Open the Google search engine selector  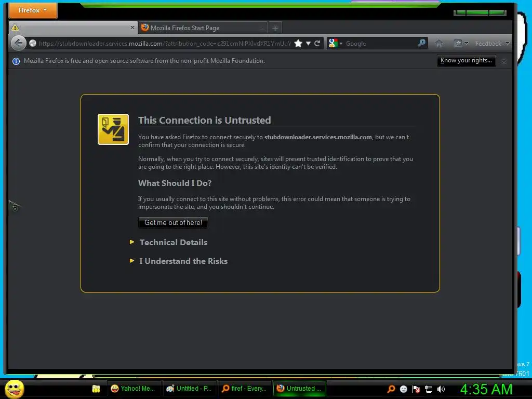coord(336,43)
